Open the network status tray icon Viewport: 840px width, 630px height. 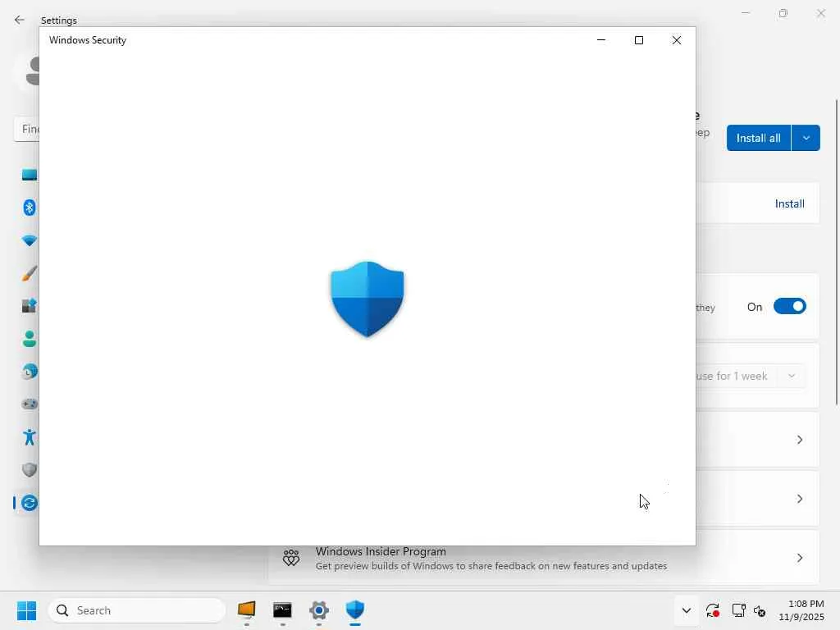click(739, 610)
